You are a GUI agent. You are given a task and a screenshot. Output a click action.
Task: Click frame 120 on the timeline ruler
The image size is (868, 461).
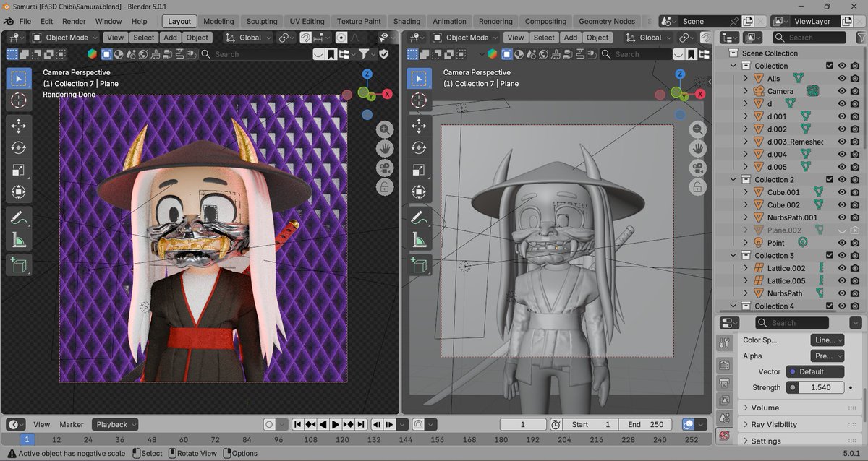coord(342,439)
